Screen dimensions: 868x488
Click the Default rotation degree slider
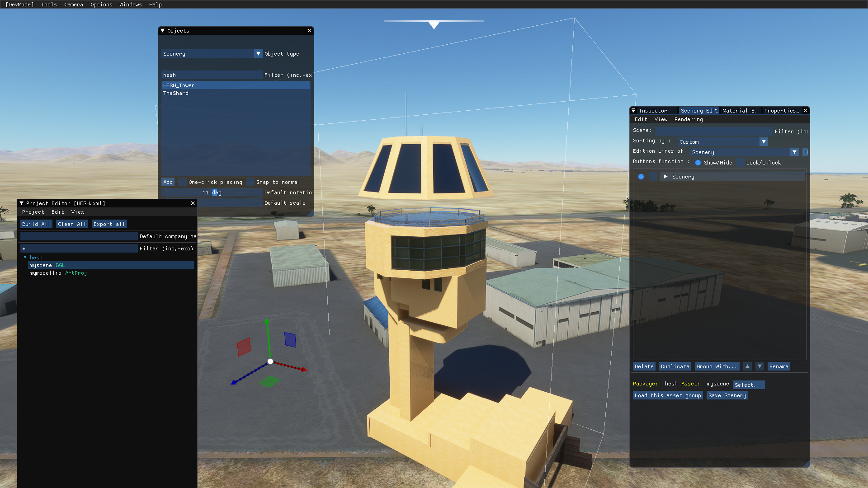tap(212, 192)
